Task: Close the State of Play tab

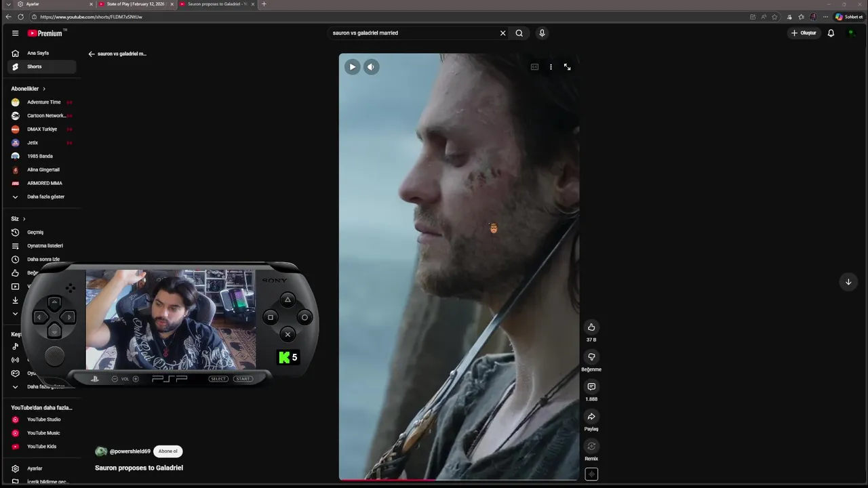Action: (172, 4)
